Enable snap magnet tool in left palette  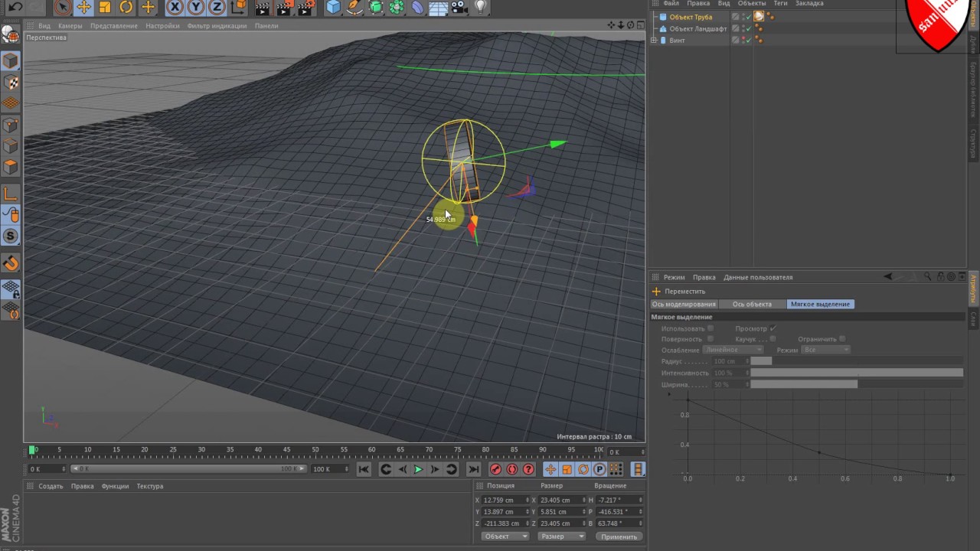(11, 264)
